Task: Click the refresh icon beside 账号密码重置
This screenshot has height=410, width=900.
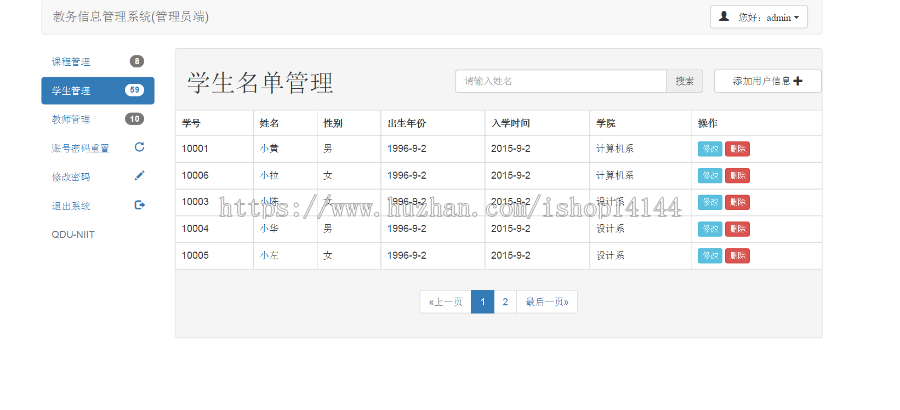Action: 139,147
